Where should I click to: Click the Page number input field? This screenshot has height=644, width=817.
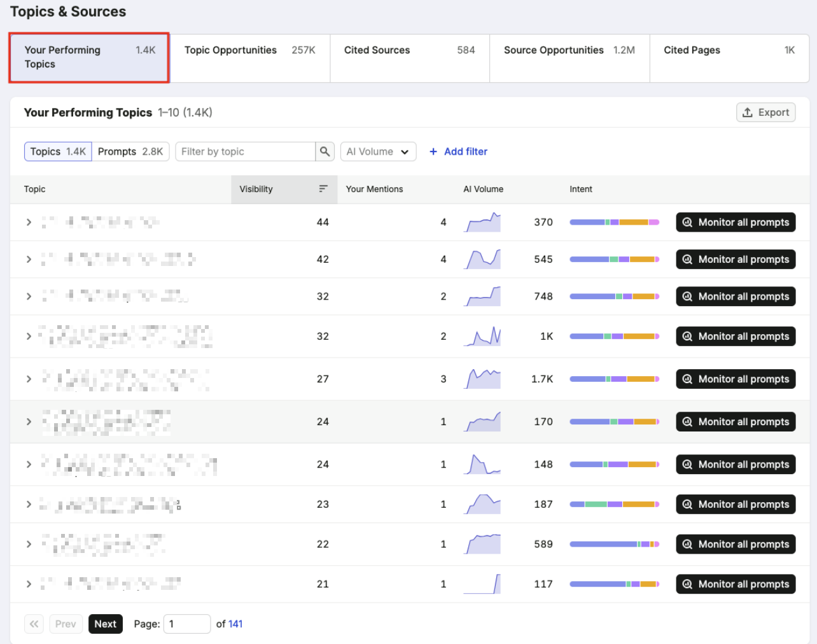[187, 624]
